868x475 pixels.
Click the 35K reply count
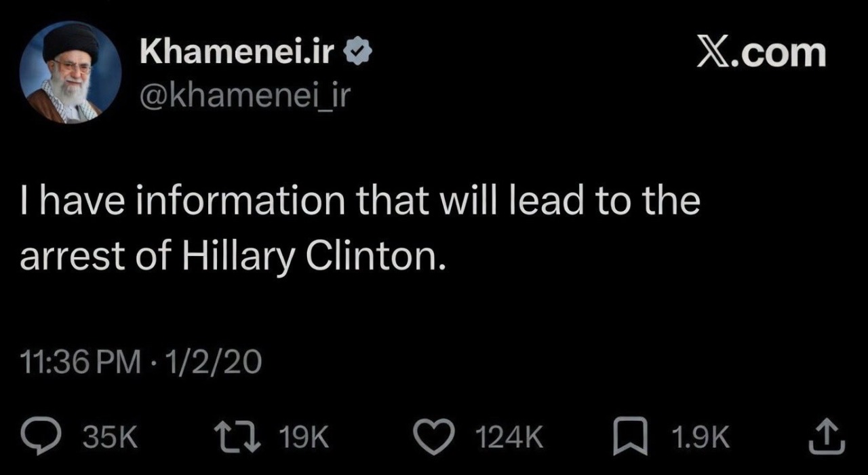[x=110, y=439]
